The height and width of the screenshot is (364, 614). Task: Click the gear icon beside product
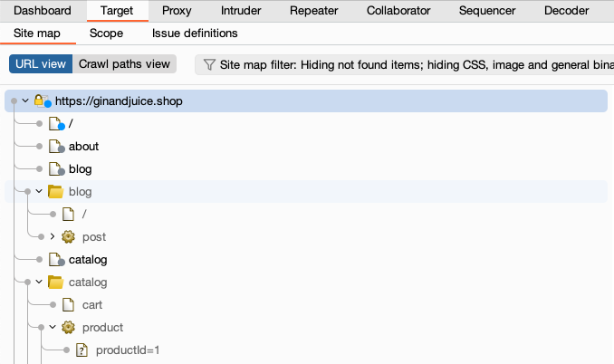coord(67,327)
